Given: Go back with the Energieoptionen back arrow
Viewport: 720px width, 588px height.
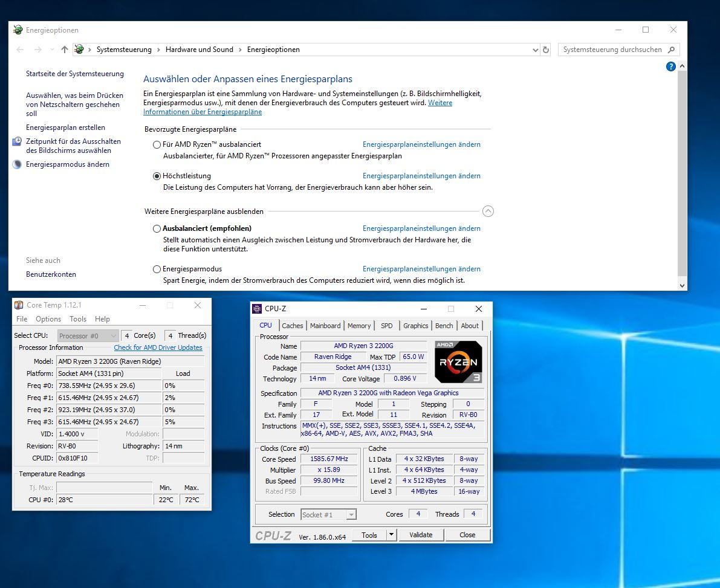Looking at the screenshot, I should point(20,50).
